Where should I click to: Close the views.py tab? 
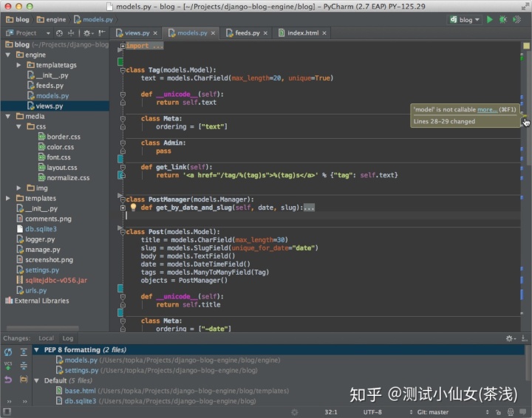(x=155, y=33)
